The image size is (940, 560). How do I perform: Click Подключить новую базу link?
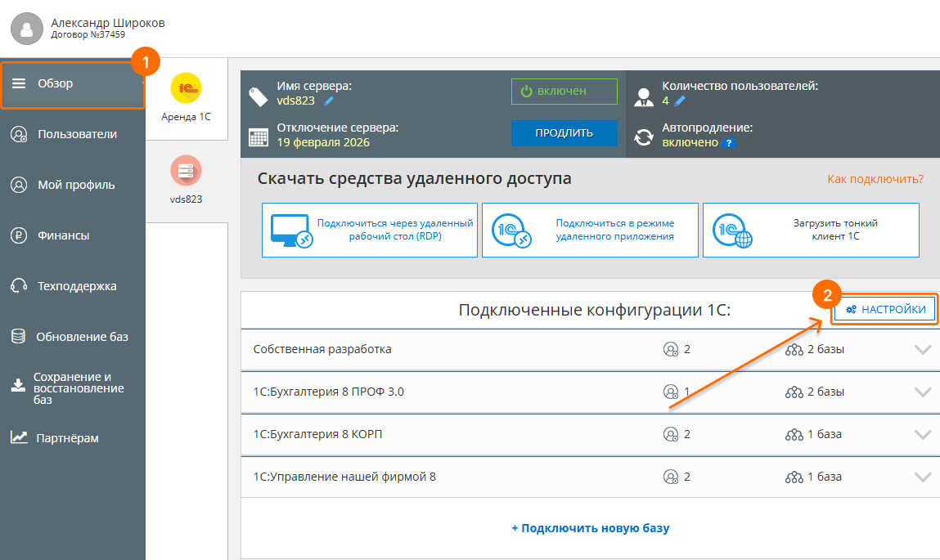coord(590,528)
